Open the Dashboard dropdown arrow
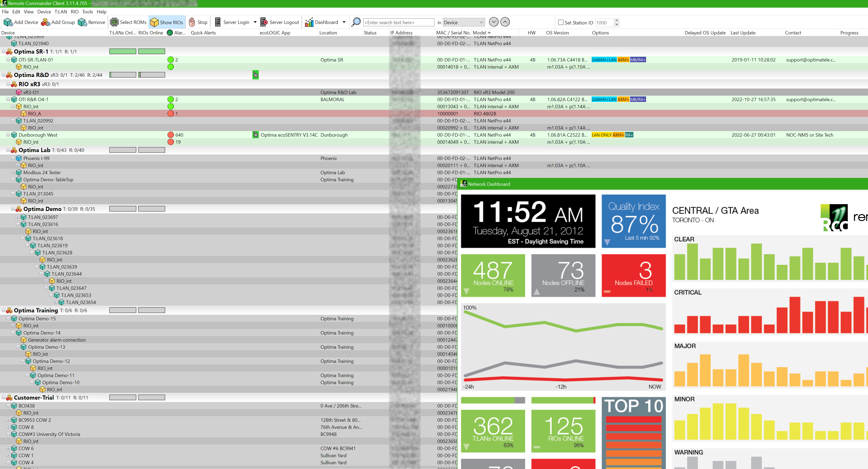The width and height of the screenshot is (868, 469). click(x=344, y=22)
